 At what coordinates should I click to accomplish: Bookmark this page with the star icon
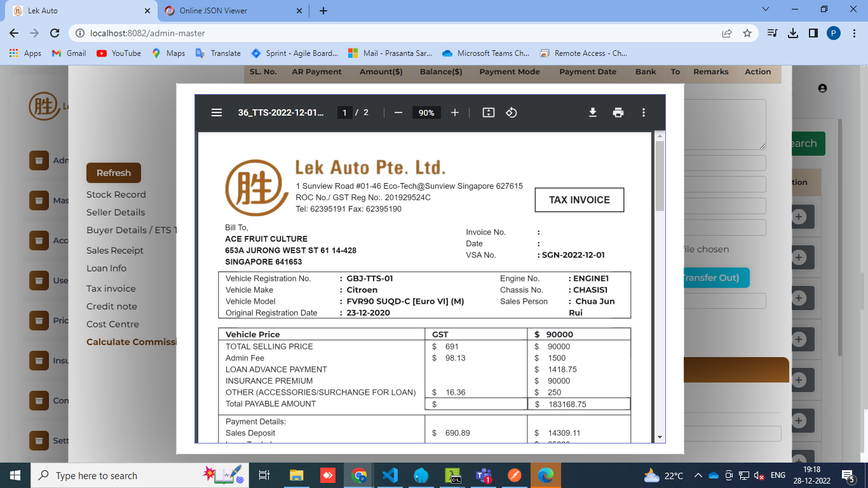(x=747, y=33)
